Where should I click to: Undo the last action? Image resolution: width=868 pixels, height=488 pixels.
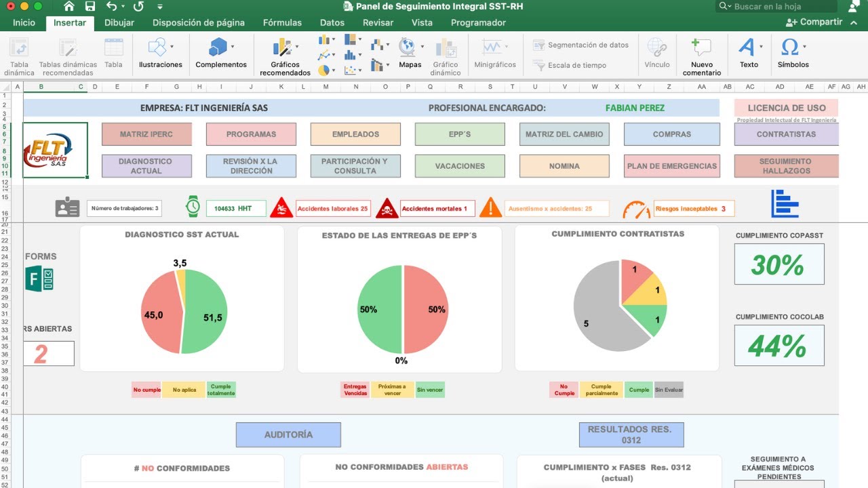[x=113, y=7]
